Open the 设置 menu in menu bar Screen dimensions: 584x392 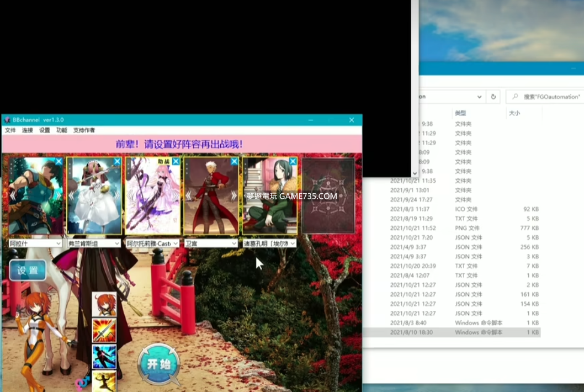click(x=44, y=130)
